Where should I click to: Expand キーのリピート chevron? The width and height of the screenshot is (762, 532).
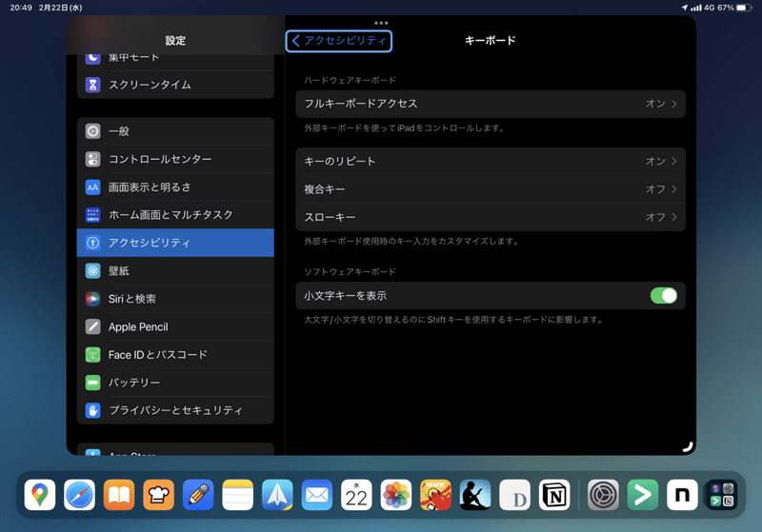click(674, 161)
